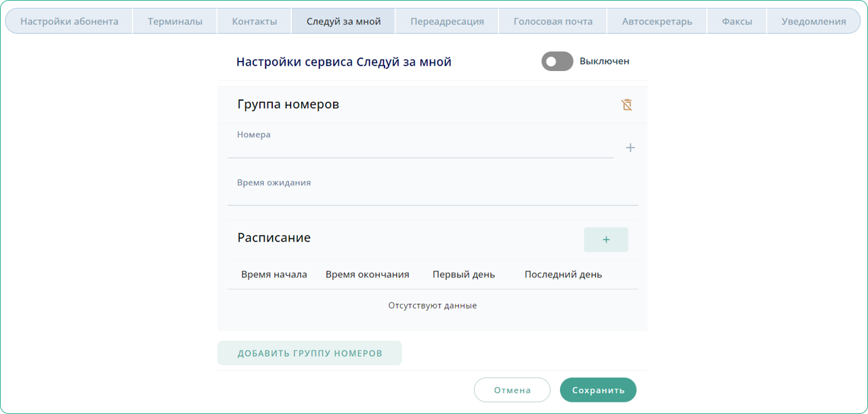
Task: Add a schedule entry with plus button
Action: pyautogui.click(x=605, y=239)
